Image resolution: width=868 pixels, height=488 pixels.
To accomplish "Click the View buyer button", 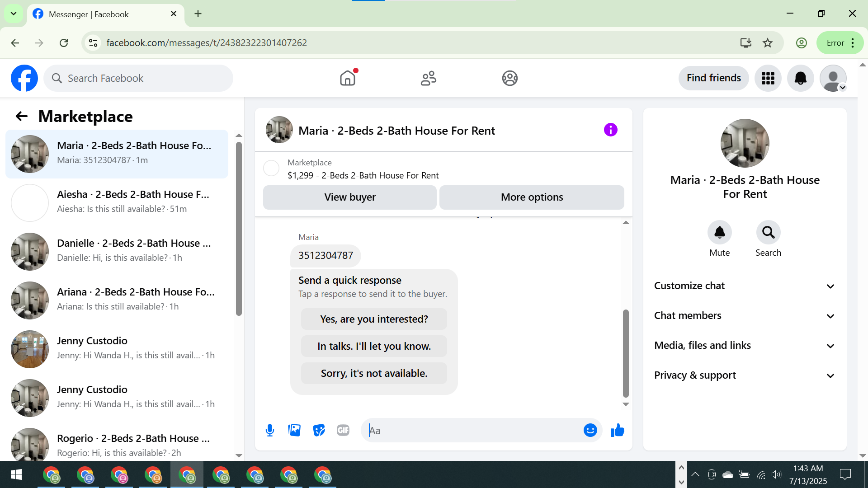I will [349, 197].
